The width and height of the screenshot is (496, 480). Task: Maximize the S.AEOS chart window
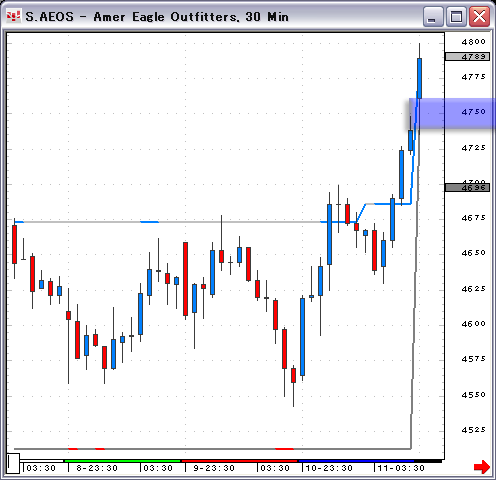(x=456, y=17)
